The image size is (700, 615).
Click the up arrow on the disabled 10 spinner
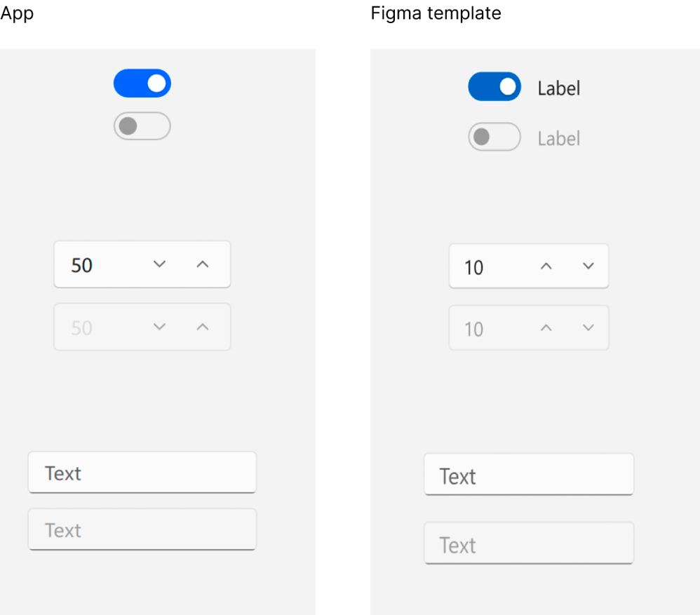tap(546, 327)
